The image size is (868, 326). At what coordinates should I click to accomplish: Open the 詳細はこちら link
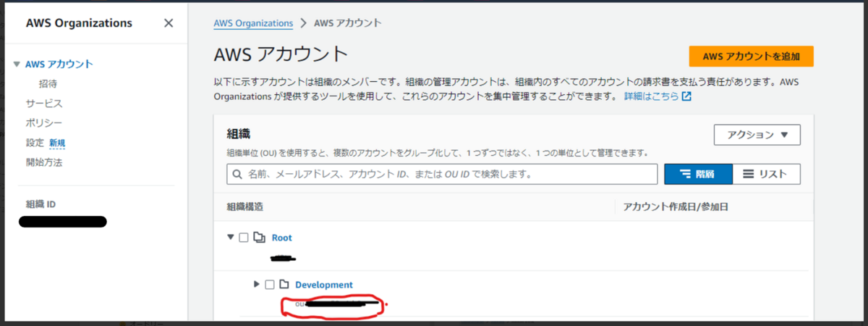point(652,96)
